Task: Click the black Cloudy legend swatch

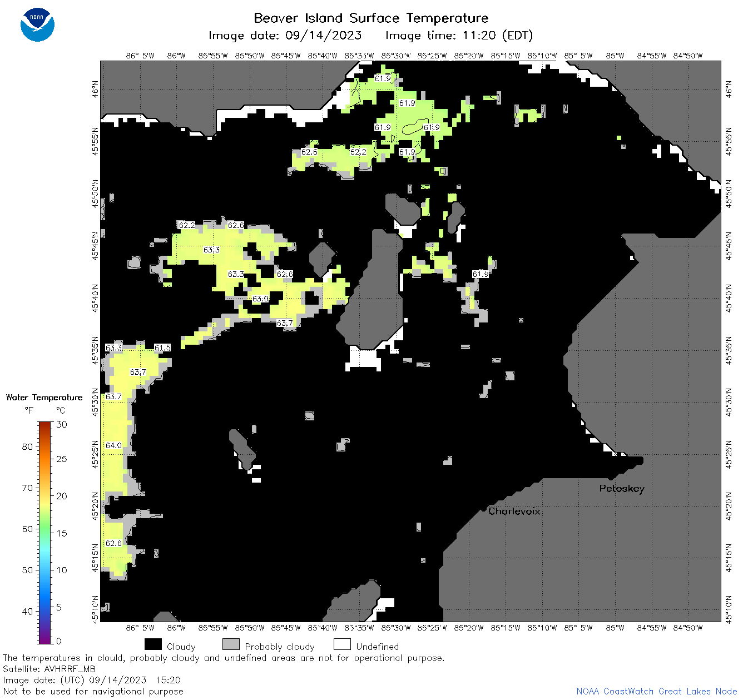Action: pos(153,644)
